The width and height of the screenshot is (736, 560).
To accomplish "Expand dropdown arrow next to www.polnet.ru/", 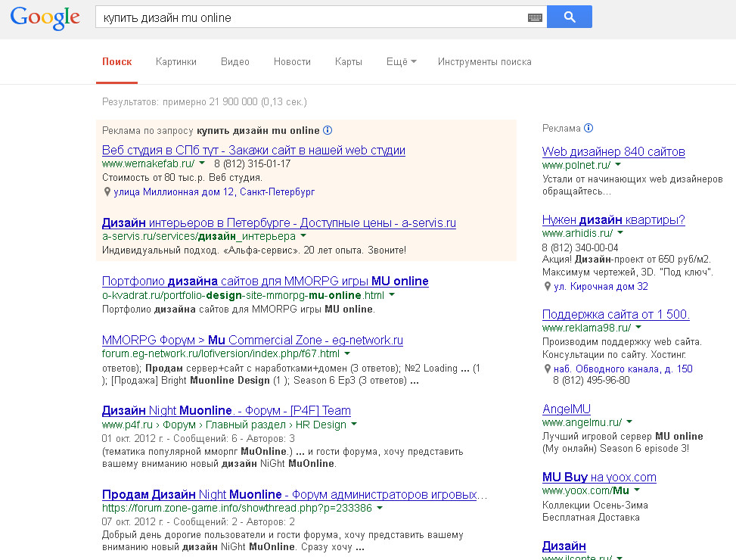I will coord(618,164).
